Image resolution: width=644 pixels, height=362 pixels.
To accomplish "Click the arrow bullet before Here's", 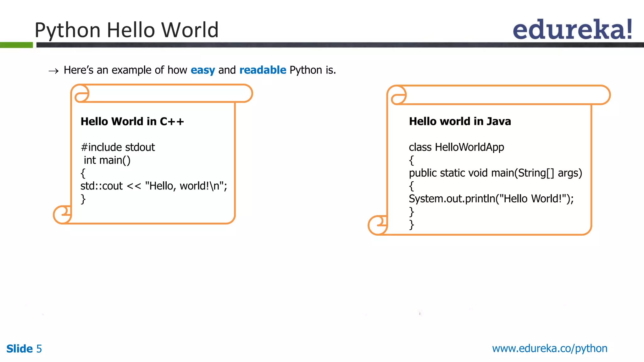I will point(54,71).
